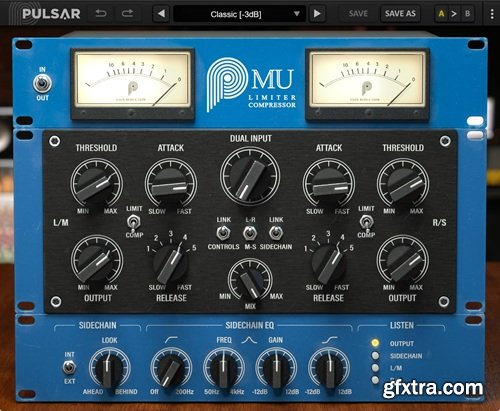
Task: Click the L/M channel label
Action: 61,222
